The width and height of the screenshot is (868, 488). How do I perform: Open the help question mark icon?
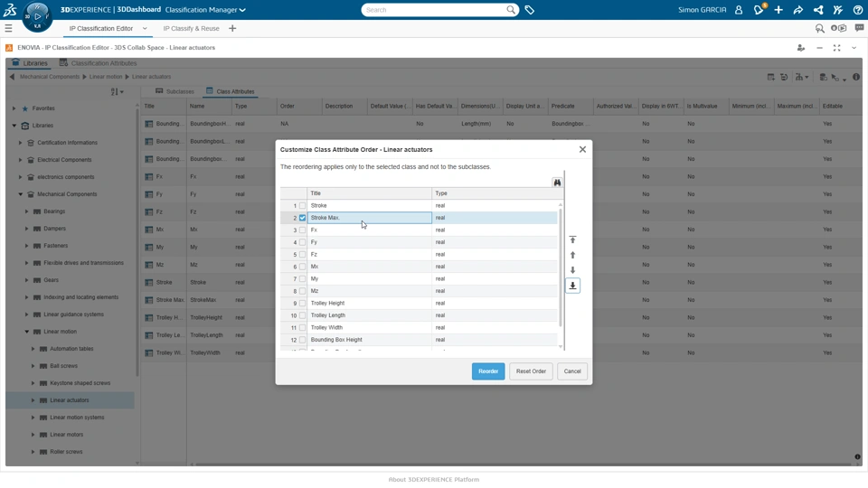point(858,10)
